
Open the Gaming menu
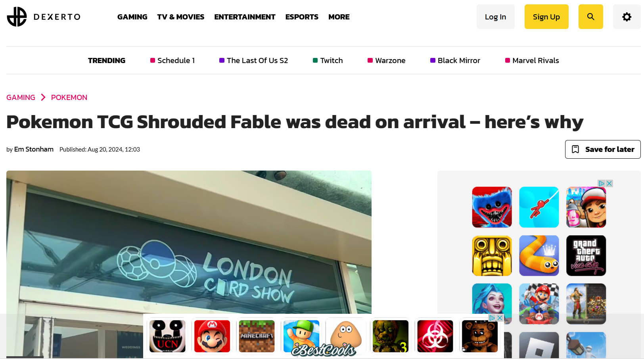tap(132, 17)
